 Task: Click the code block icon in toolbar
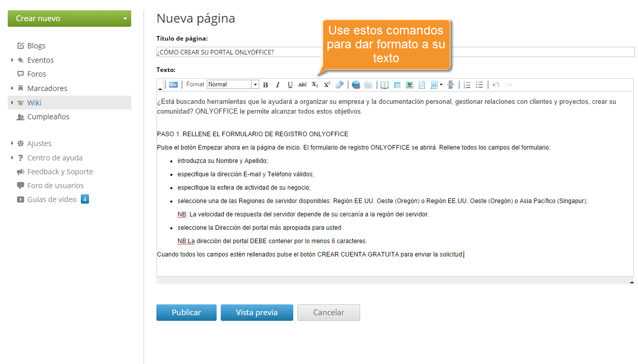pyautogui.click(x=434, y=84)
